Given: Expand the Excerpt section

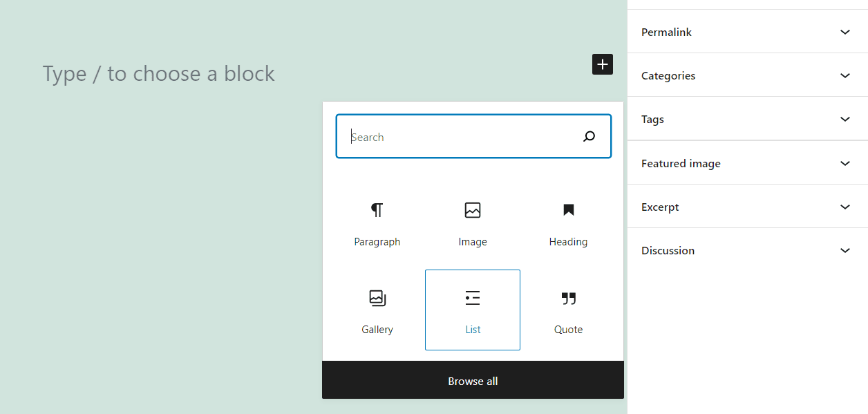Looking at the screenshot, I should coord(845,207).
